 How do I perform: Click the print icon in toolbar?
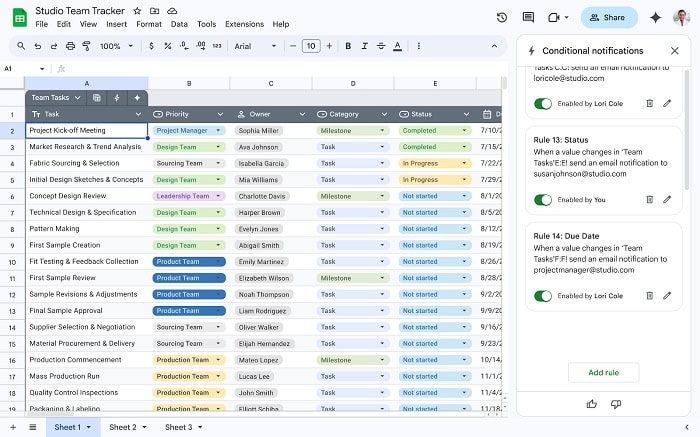[70, 46]
